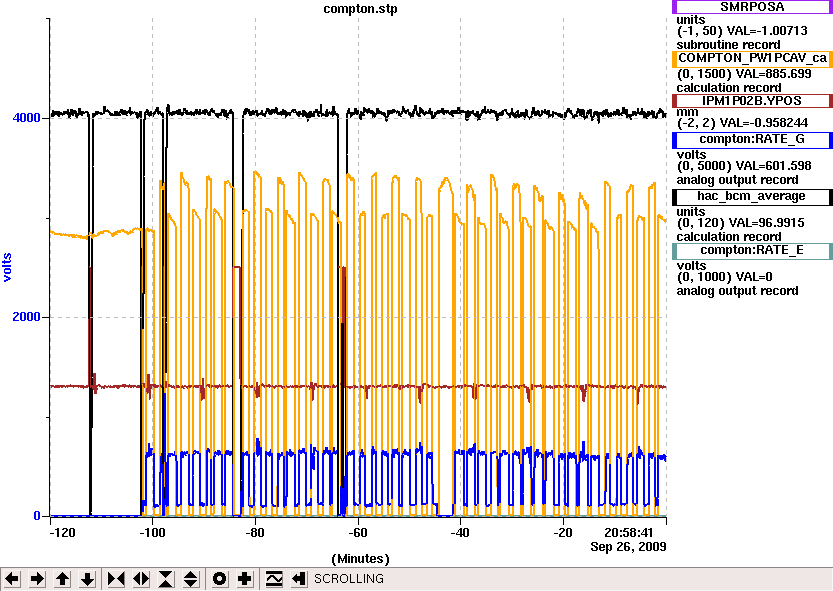Select the hac_bcm_average legend entry
The image size is (833, 591).
click(x=752, y=196)
